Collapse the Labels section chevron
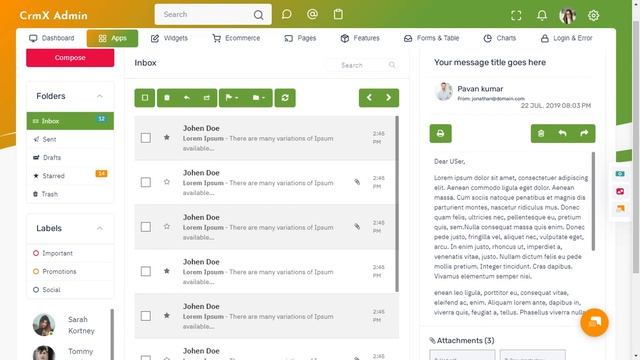 click(100, 228)
